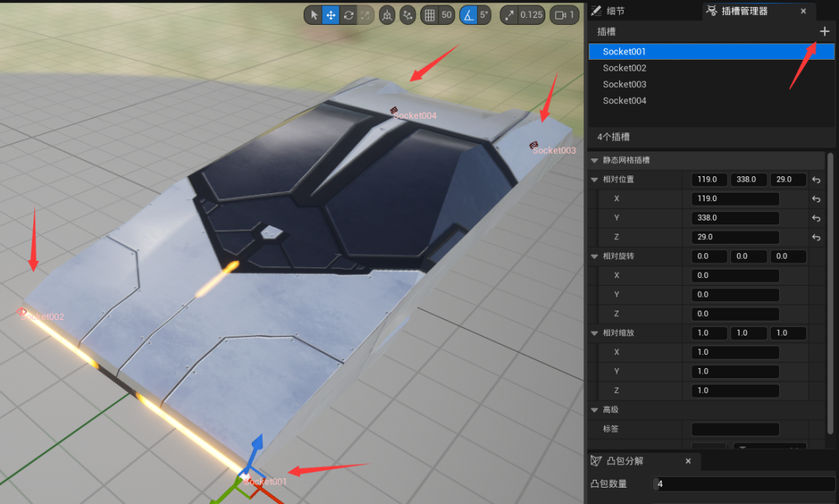Click the details panel vertical scrollbar
The height and width of the screenshot is (504, 839).
coord(830,294)
